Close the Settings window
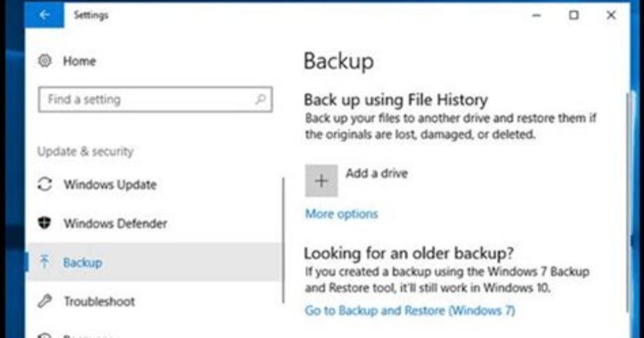The height and width of the screenshot is (338, 644). point(611,15)
